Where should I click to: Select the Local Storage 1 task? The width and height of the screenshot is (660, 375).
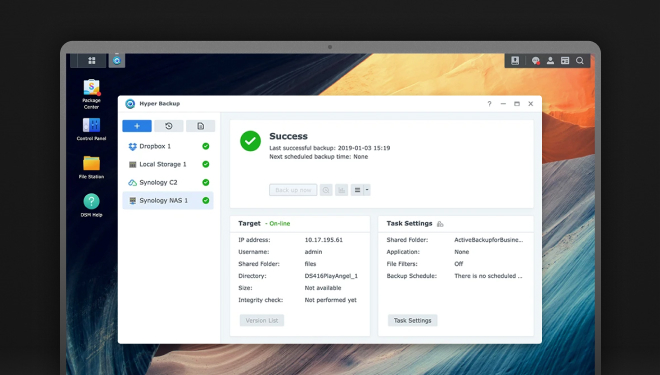[168, 164]
